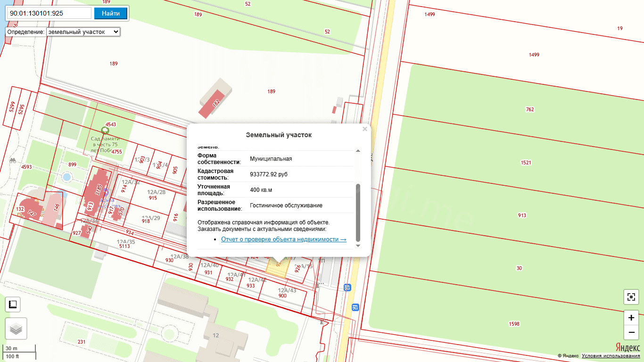This screenshot has width=644, height=362.
Task: Click the cadastral number input field
Action: pos(49,13)
